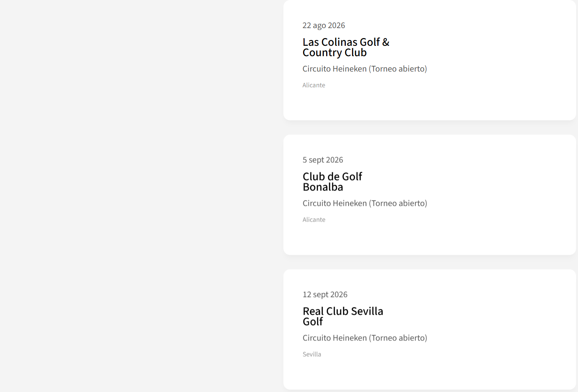The image size is (578, 392).
Task: Click the Sevilla location label
Action: pyautogui.click(x=312, y=354)
